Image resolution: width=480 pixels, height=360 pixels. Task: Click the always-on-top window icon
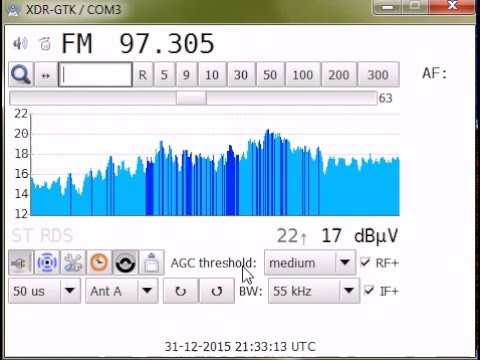151,263
